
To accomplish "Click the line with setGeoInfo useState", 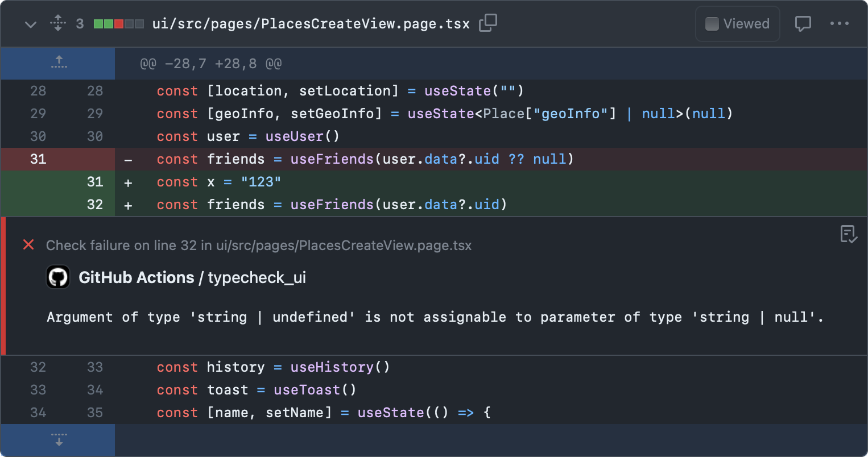I will point(445,114).
